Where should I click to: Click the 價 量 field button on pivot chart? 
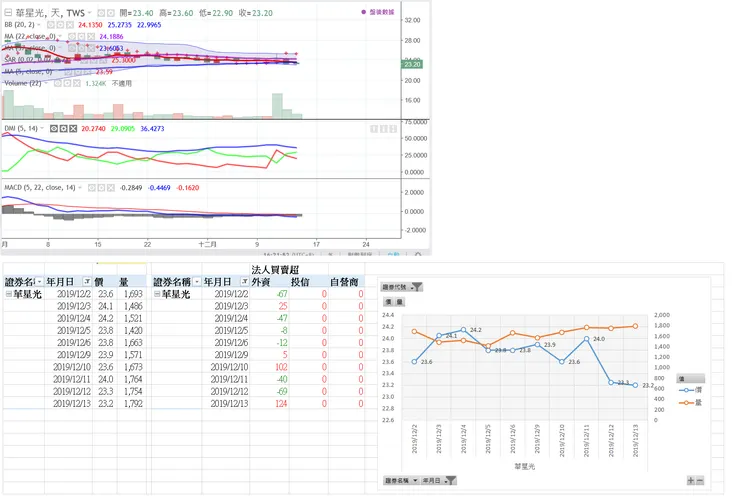pyautogui.click(x=395, y=302)
